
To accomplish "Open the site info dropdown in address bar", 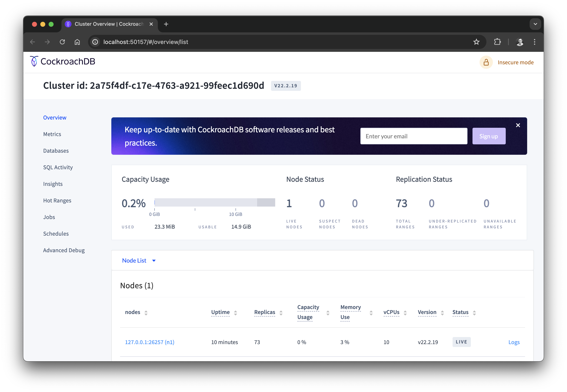I will click(x=95, y=42).
